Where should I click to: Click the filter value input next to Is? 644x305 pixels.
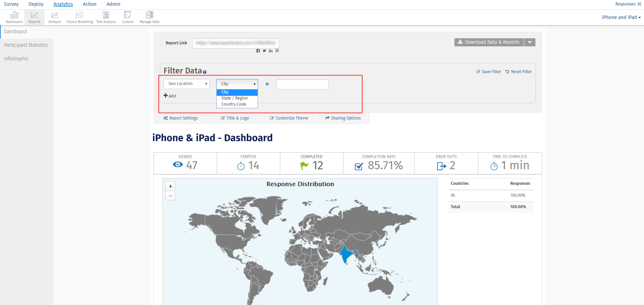pyautogui.click(x=302, y=84)
